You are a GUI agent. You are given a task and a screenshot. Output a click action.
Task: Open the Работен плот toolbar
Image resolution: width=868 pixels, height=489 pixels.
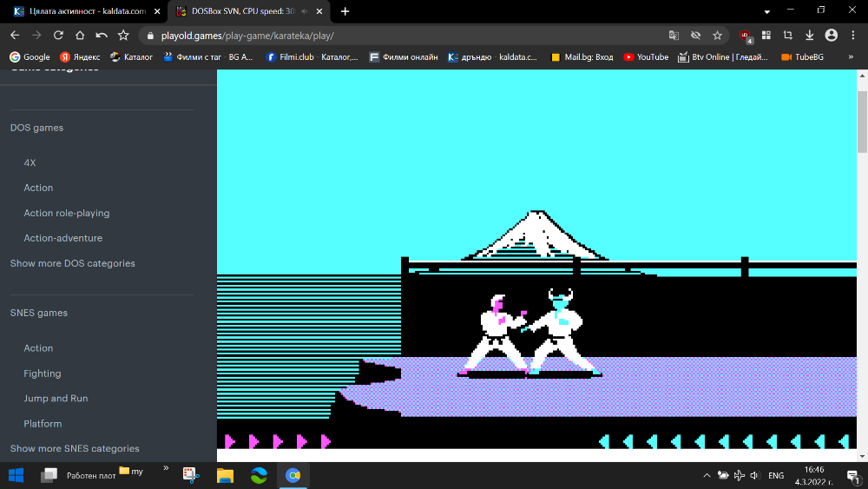pyautogui.click(x=91, y=476)
